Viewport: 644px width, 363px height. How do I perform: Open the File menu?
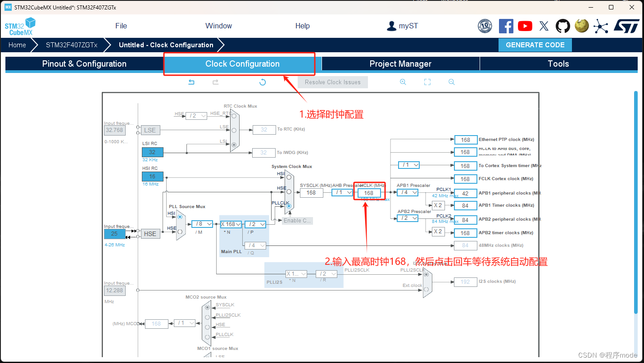121,26
